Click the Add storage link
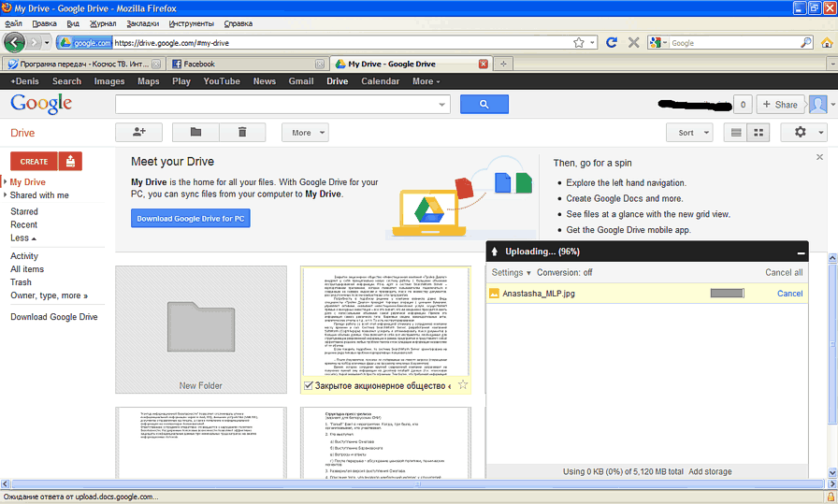Screen dimensions: 838x504 [x=710, y=471]
